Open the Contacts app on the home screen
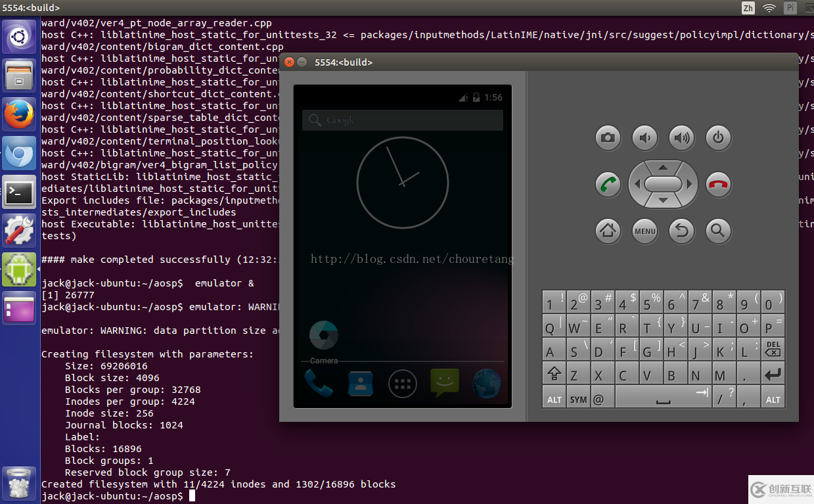The image size is (814, 504). point(361,384)
